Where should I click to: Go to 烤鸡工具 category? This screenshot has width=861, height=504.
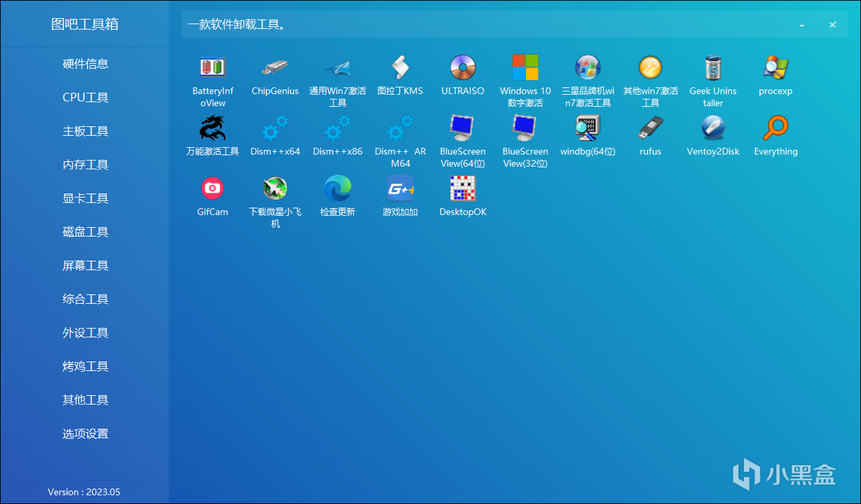point(85,366)
